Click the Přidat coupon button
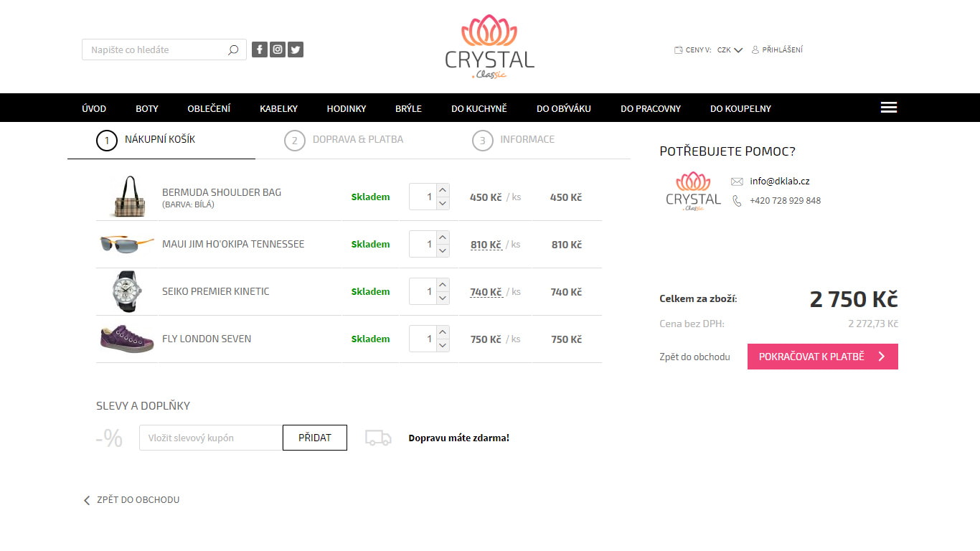Viewport: 980px width, 551px height. [x=315, y=438]
